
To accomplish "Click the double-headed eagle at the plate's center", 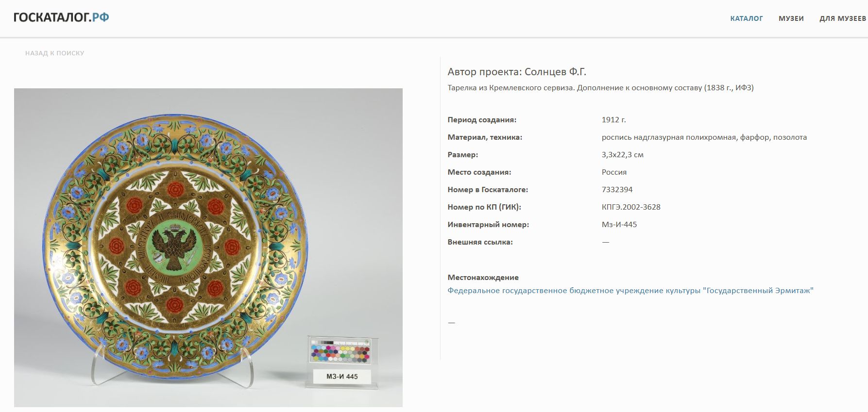I will pyautogui.click(x=175, y=248).
